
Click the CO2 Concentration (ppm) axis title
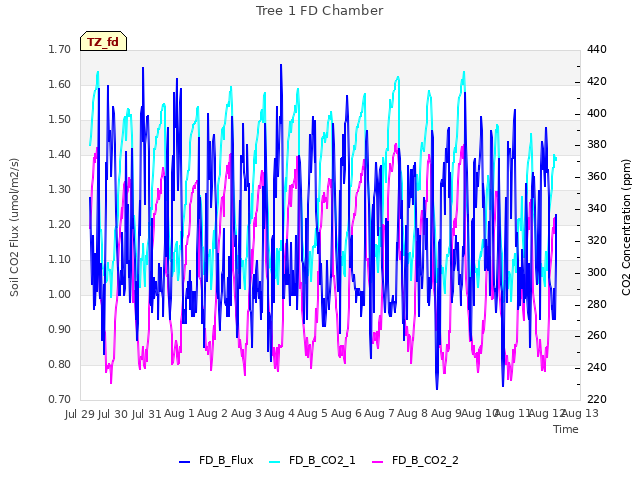pos(626,227)
